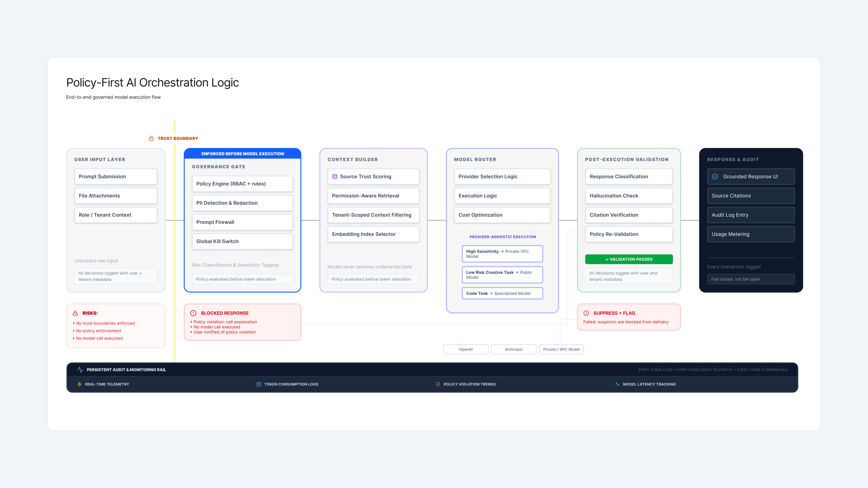Image resolution: width=868 pixels, height=488 pixels.
Task: Open the Policy Engine (RBAC + rules) card
Action: 242,184
